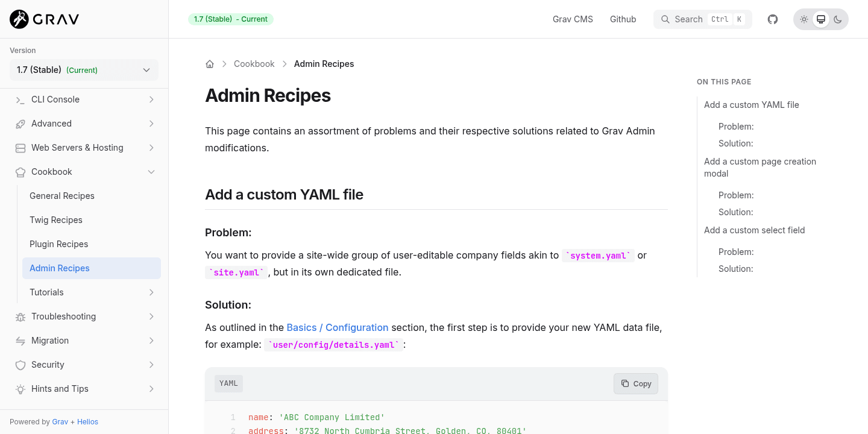Screen dimensions: 868x434
Task: Switch to dark theme with the moon icon
Action: point(837,19)
